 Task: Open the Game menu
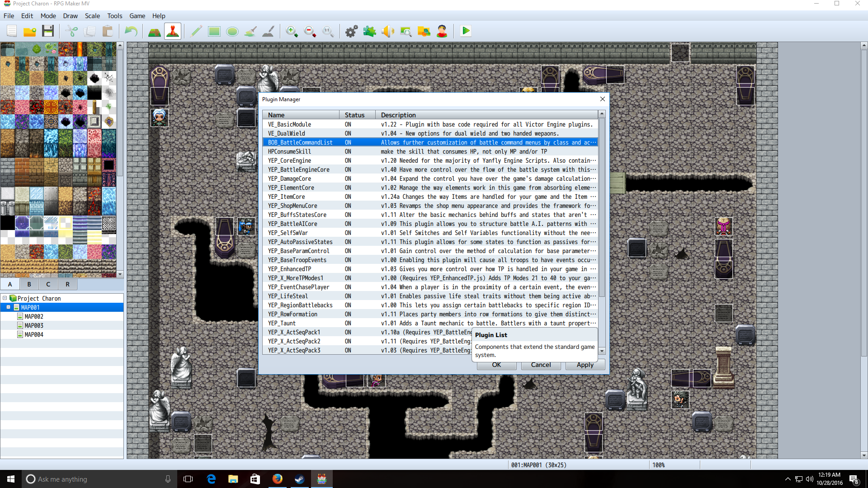point(137,16)
